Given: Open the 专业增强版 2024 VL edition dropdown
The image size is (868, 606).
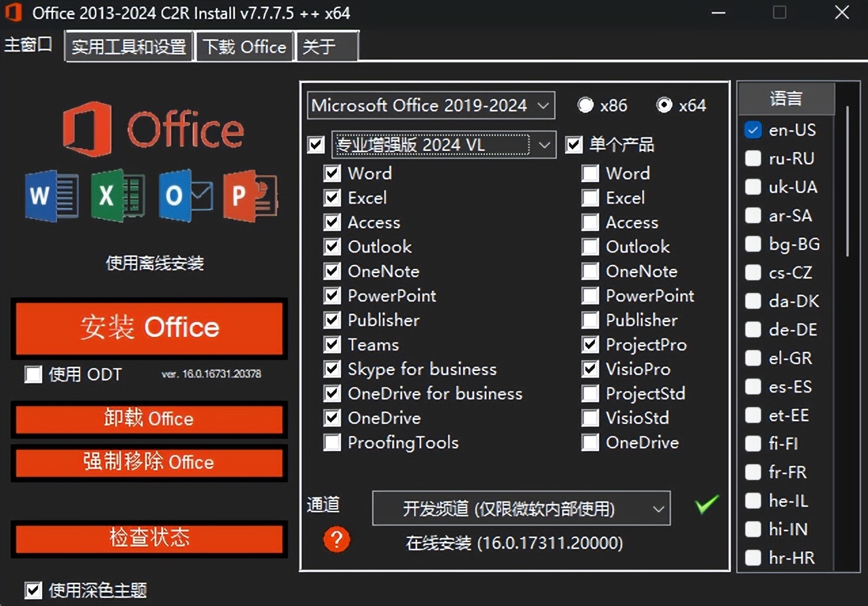Looking at the screenshot, I should coord(444,145).
